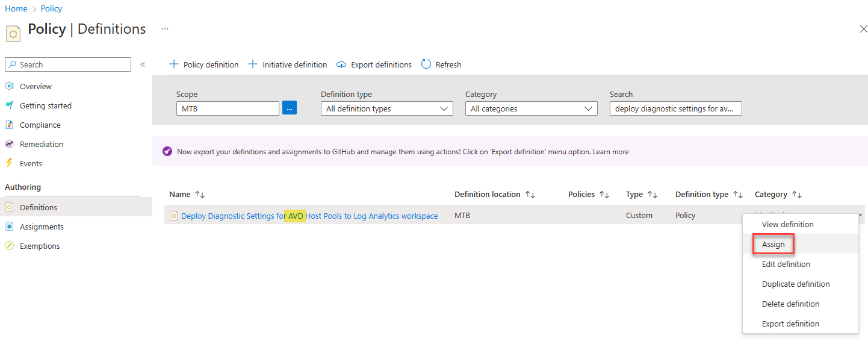Click the Definitions sidebar icon

click(9, 207)
